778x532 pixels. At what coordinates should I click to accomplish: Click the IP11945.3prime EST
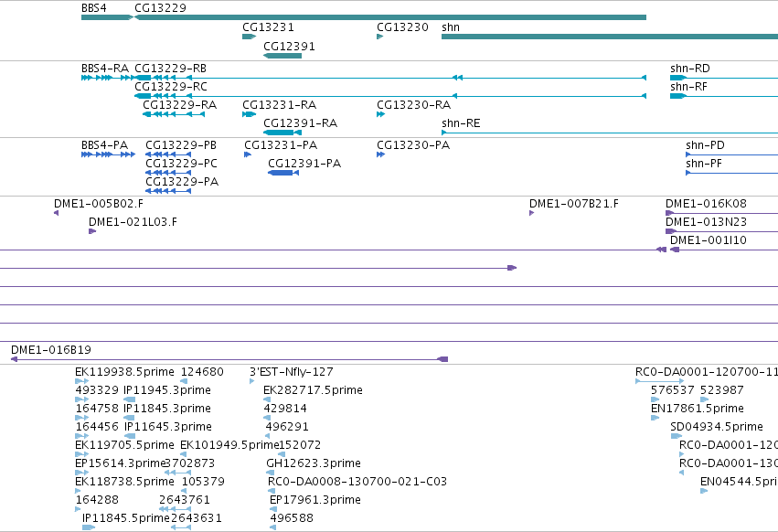(x=130, y=399)
